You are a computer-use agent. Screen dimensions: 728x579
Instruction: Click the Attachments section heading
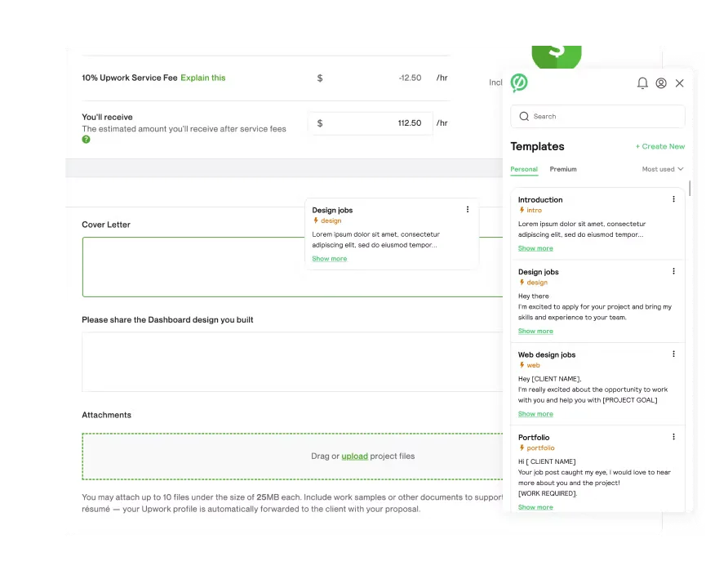[x=106, y=415]
